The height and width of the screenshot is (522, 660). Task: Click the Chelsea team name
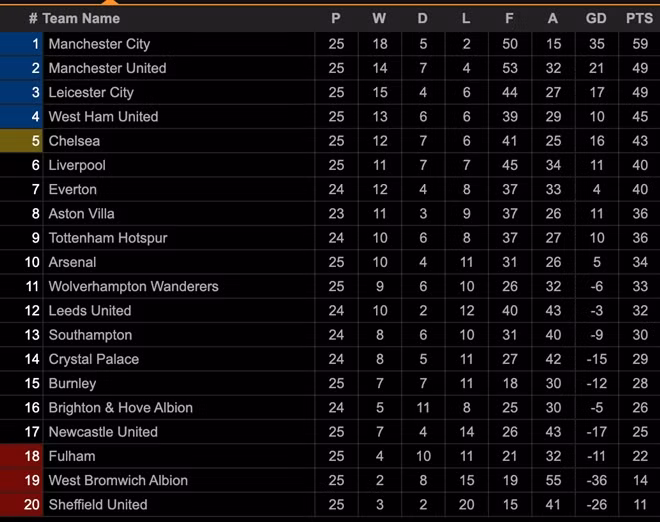[74, 141]
